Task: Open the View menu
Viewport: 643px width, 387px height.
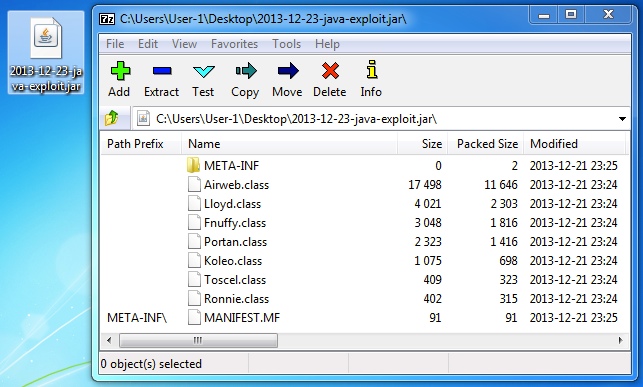Action: [184, 44]
